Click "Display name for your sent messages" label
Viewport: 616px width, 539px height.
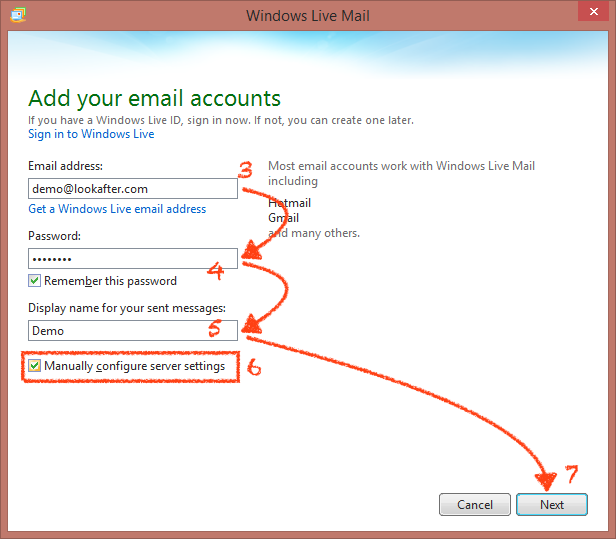126,308
